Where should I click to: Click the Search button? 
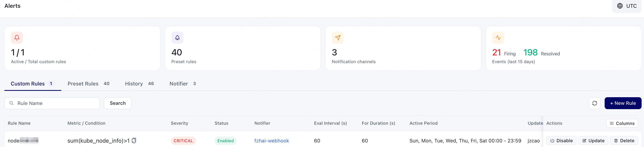(x=118, y=103)
